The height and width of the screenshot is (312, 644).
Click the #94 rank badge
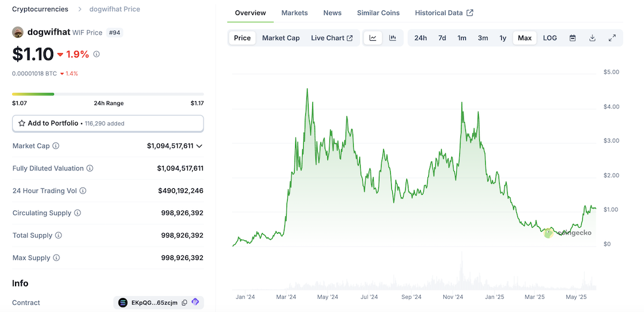click(114, 33)
